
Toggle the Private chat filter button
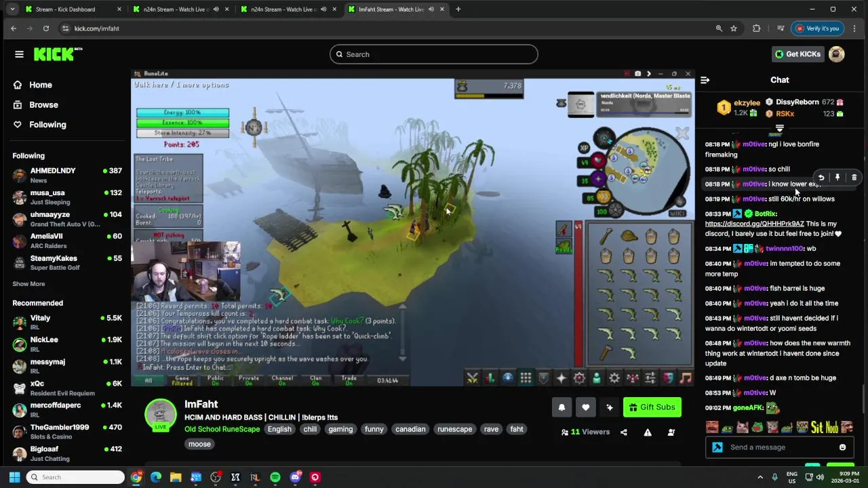(249, 380)
